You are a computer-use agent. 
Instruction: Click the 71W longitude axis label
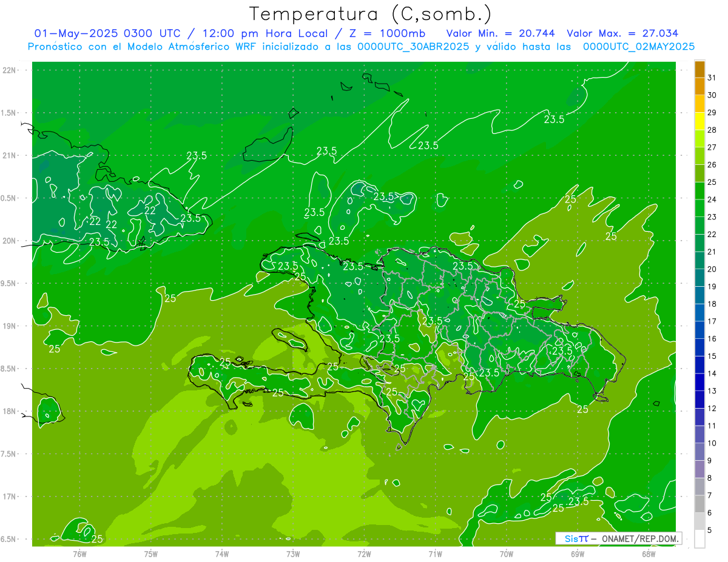pyautogui.click(x=435, y=554)
